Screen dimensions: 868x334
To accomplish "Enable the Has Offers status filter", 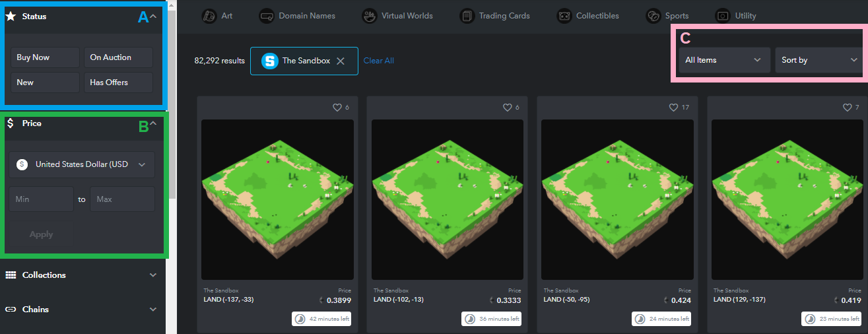I will tap(117, 83).
